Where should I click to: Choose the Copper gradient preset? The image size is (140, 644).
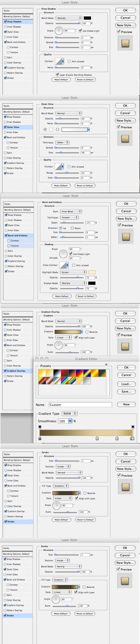(49, 380)
